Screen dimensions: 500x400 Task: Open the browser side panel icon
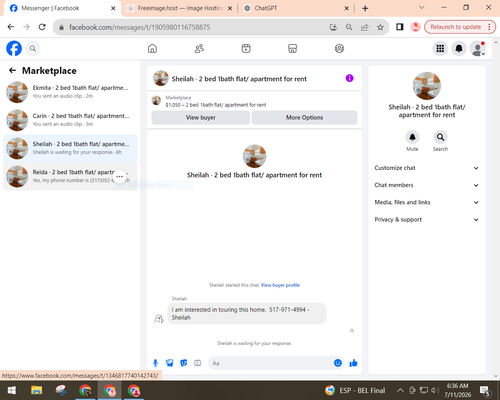point(399,27)
